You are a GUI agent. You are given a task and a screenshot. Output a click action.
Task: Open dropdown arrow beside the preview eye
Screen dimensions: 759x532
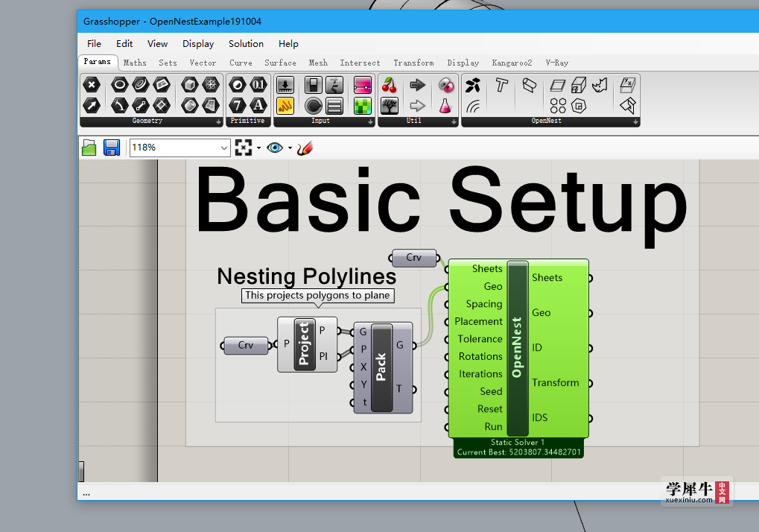click(x=290, y=148)
